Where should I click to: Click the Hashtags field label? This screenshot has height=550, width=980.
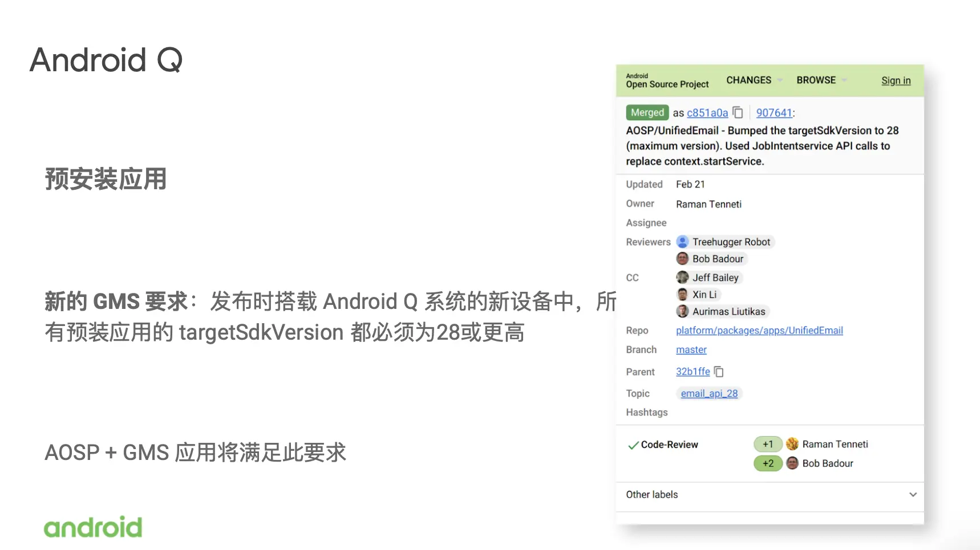[647, 413]
